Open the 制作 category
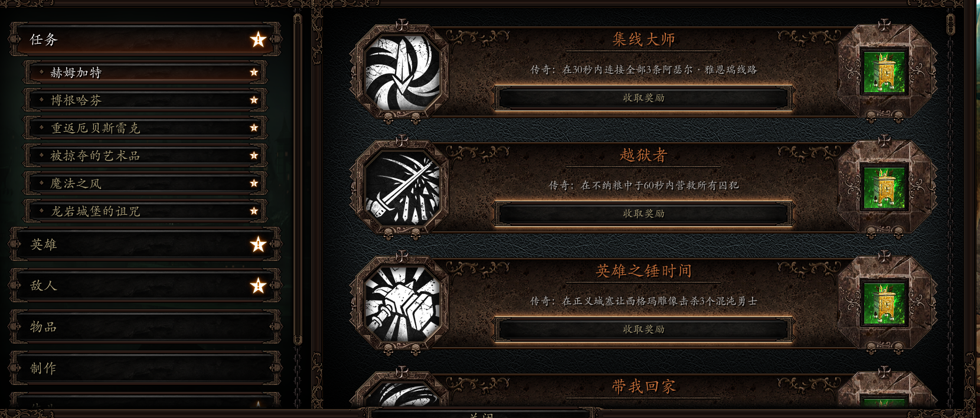This screenshot has width=980, height=418. tap(145, 368)
